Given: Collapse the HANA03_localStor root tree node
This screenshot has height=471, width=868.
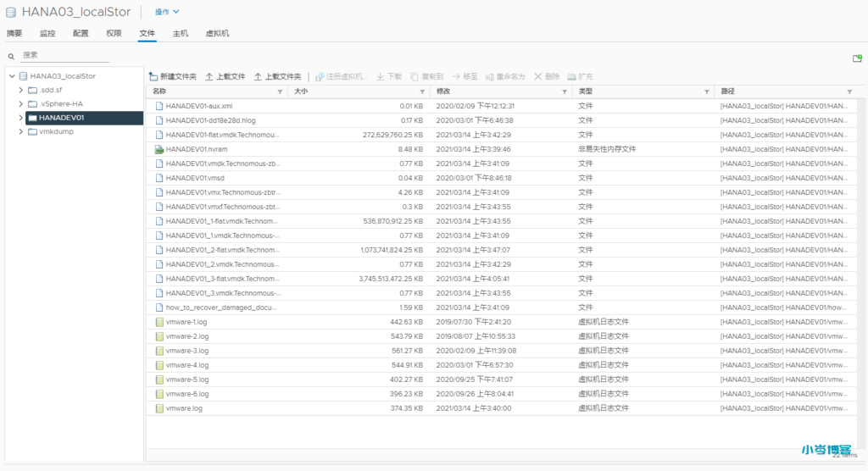Looking at the screenshot, I should pos(9,75).
